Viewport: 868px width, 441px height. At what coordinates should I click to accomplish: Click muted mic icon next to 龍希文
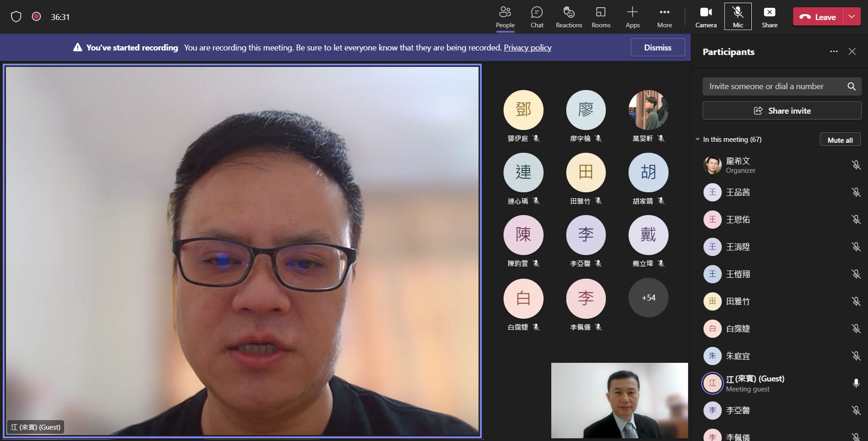[856, 165]
